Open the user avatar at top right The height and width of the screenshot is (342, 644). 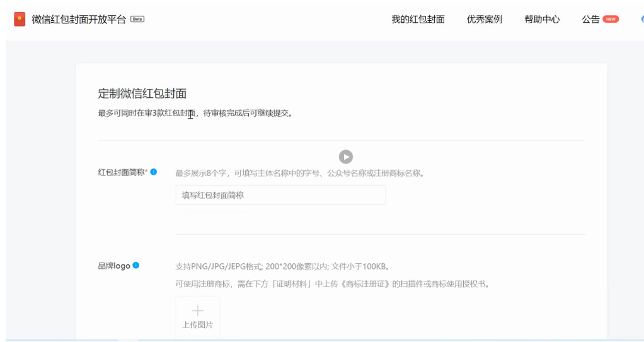641,20
